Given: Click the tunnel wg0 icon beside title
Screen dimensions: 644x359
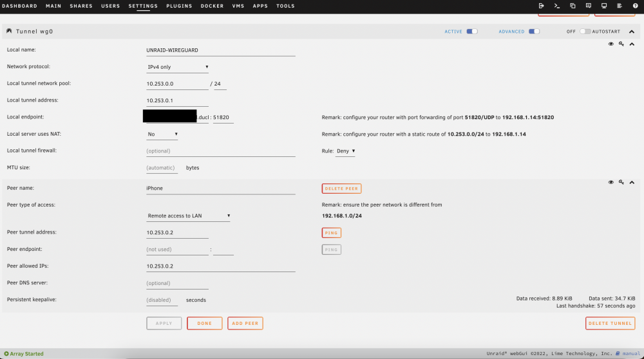Looking at the screenshot, I should [9, 31].
